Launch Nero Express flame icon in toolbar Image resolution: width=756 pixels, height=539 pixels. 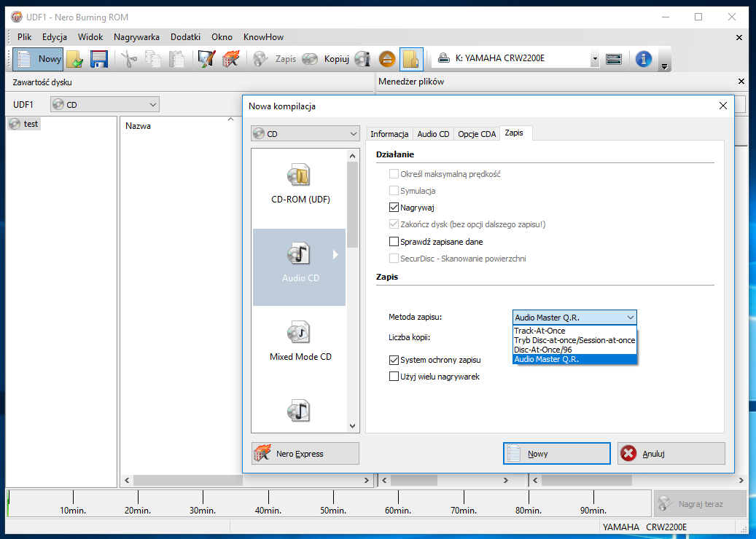[x=231, y=59]
